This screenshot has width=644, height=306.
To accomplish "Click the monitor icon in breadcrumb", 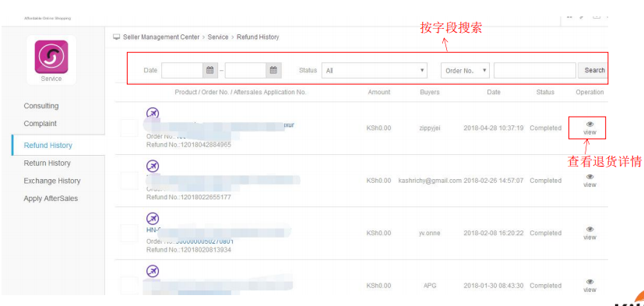I will 117,37.
